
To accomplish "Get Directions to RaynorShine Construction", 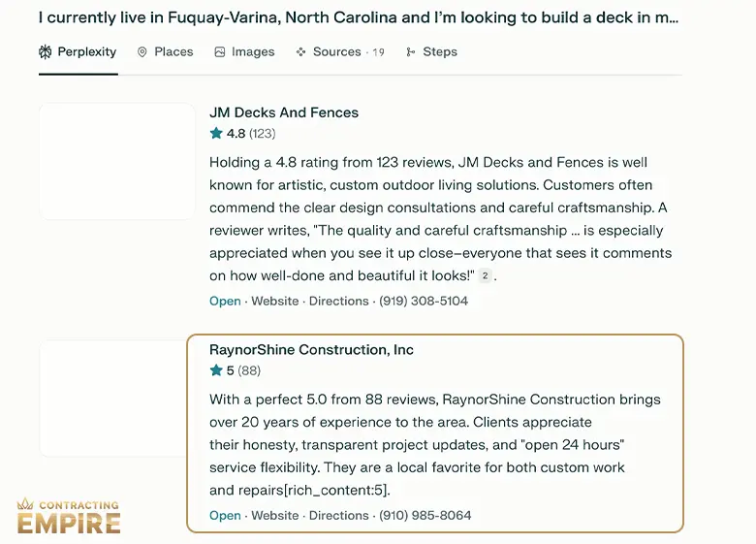I will pos(338,515).
